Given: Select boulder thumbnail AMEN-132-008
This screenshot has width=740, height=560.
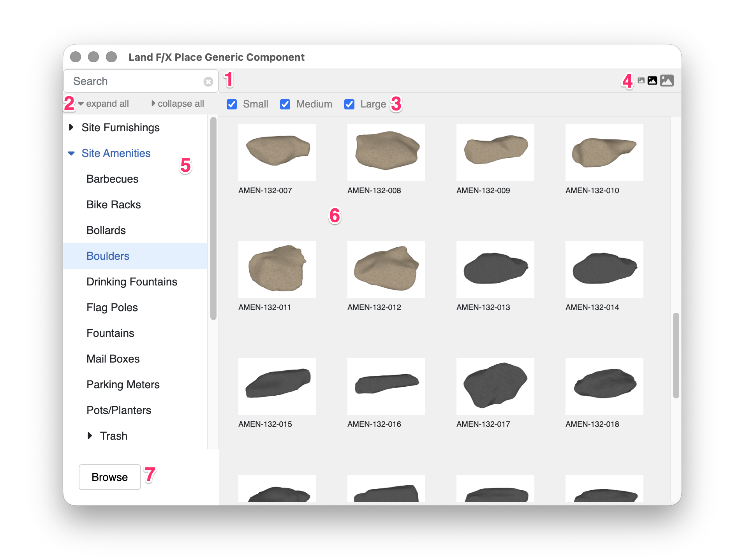Looking at the screenshot, I should point(386,153).
